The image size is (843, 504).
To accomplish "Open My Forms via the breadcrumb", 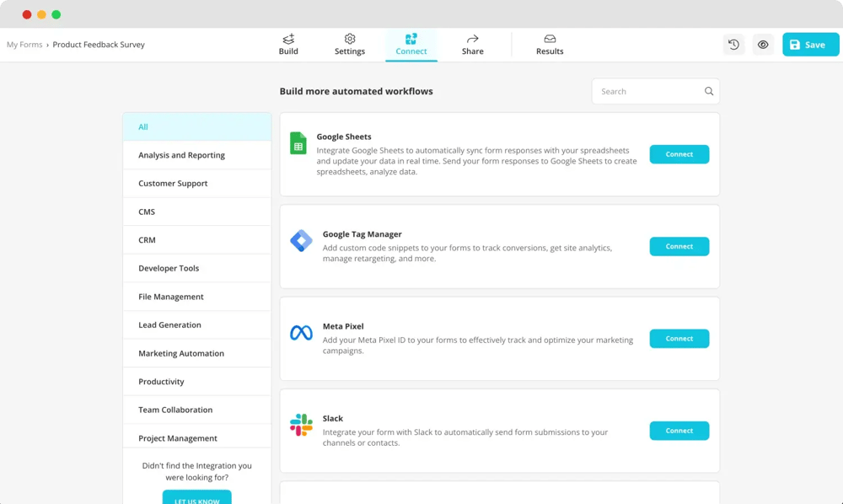I will [x=24, y=44].
